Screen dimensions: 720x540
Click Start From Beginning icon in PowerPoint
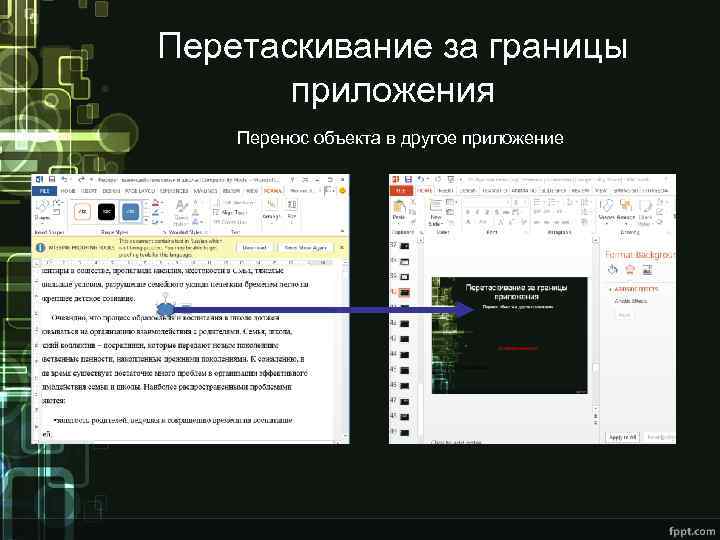click(451, 180)
